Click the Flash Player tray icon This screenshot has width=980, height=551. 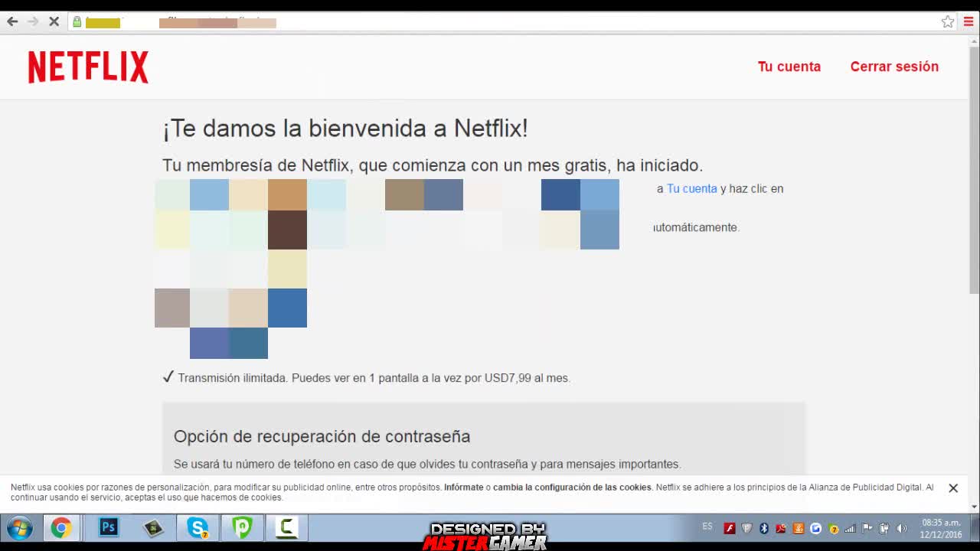click(x=730, y=528)
